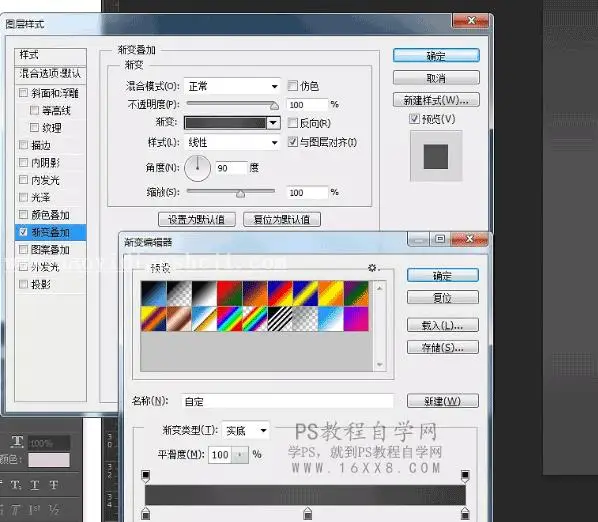Click 取消 to cancel Layer Style dialog

tap(436, 78)
